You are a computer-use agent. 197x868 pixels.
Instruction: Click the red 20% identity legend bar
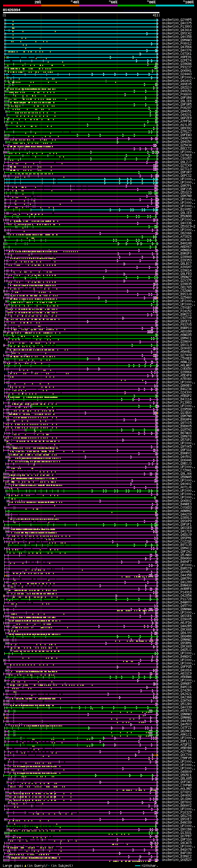pos(22,6)
